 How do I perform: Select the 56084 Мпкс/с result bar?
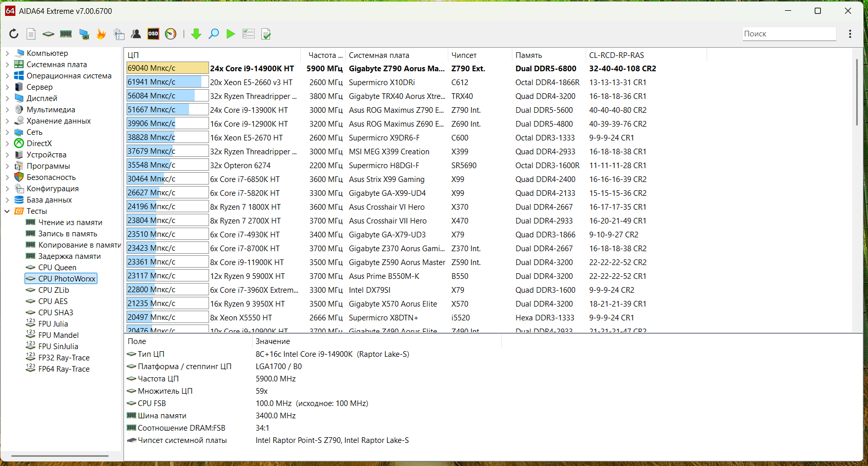pyautogui.click(x=168, y=96)
